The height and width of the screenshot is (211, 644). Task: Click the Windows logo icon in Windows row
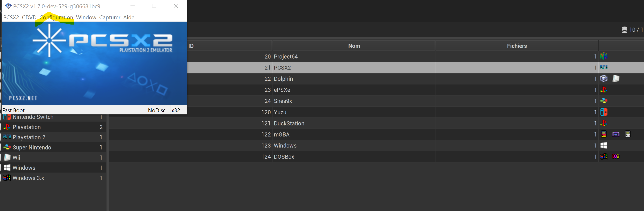tap(604, 145)
